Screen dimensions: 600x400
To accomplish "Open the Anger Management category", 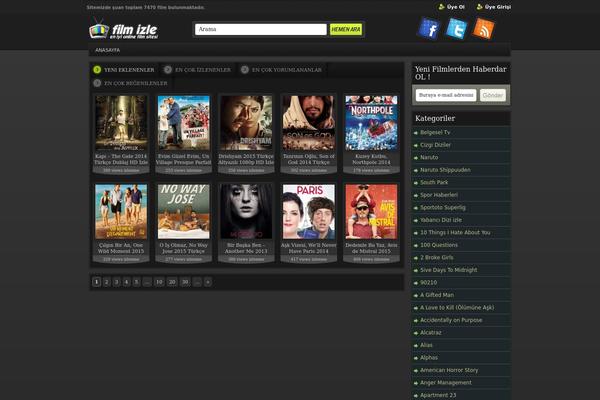I will [446, 382].
